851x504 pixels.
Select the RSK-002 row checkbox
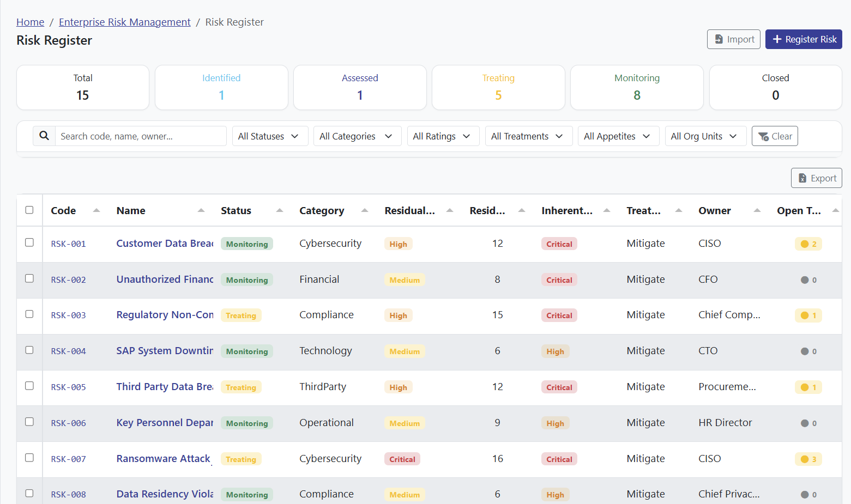pos(29,278)
